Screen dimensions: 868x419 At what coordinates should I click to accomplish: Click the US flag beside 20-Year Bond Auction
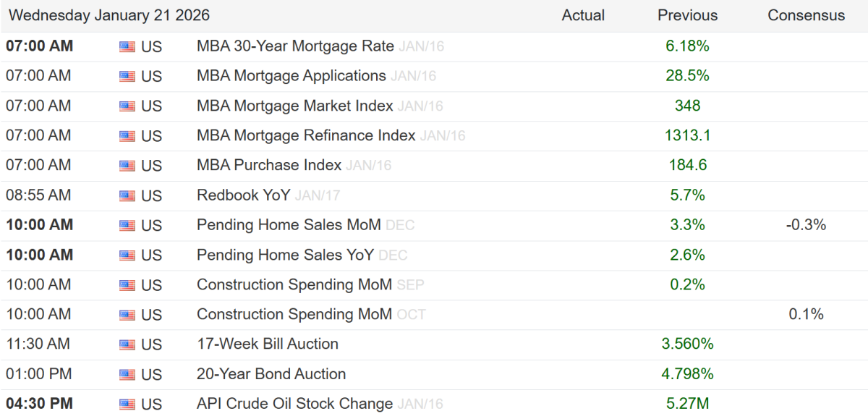(x=127, y=375)
